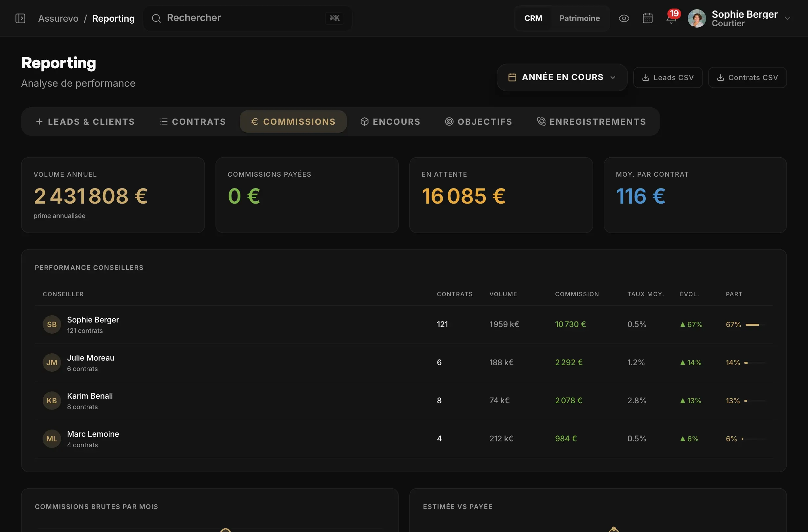This screenshot has width=808, height=532.
Task: Click the Volume column header
Action: coord(503,294)
